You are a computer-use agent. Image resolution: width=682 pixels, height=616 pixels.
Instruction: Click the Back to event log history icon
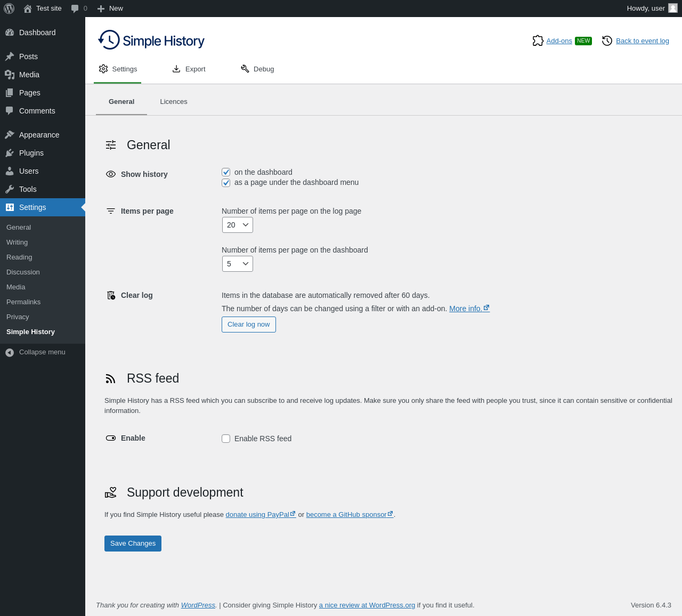[x=607, y=41]
